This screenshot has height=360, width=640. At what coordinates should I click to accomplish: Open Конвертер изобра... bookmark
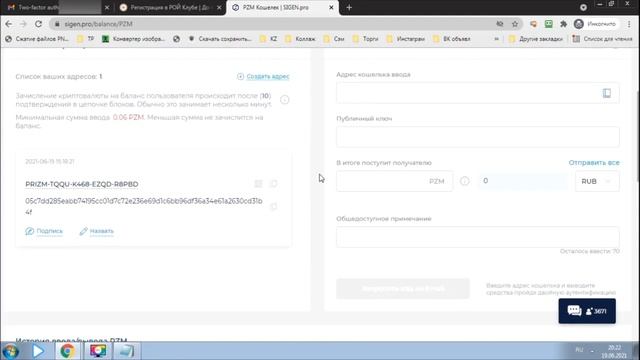133,39
